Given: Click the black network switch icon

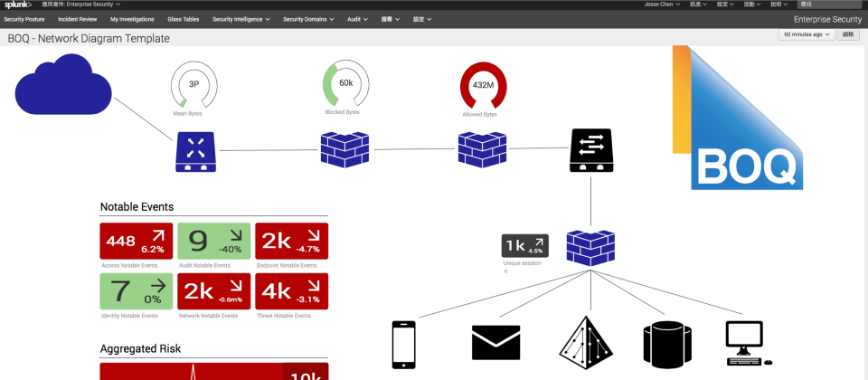Looking at the screenshot, I should 590,151.
